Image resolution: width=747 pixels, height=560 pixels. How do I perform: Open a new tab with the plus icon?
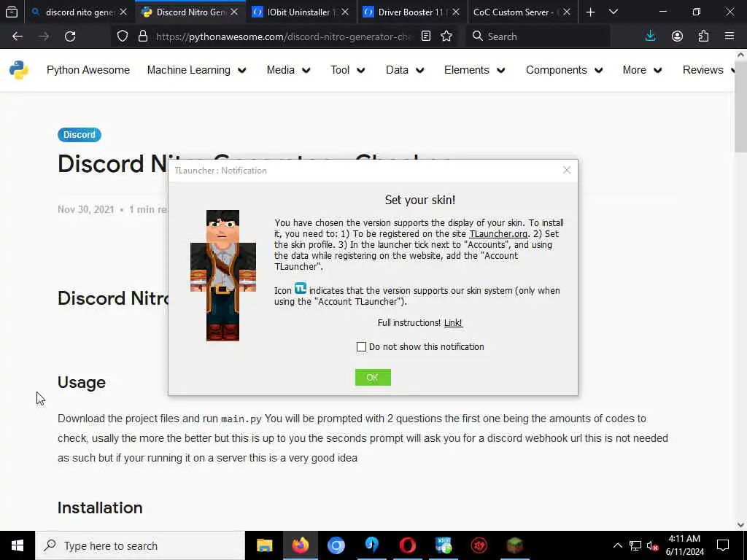tap(590, 12)
